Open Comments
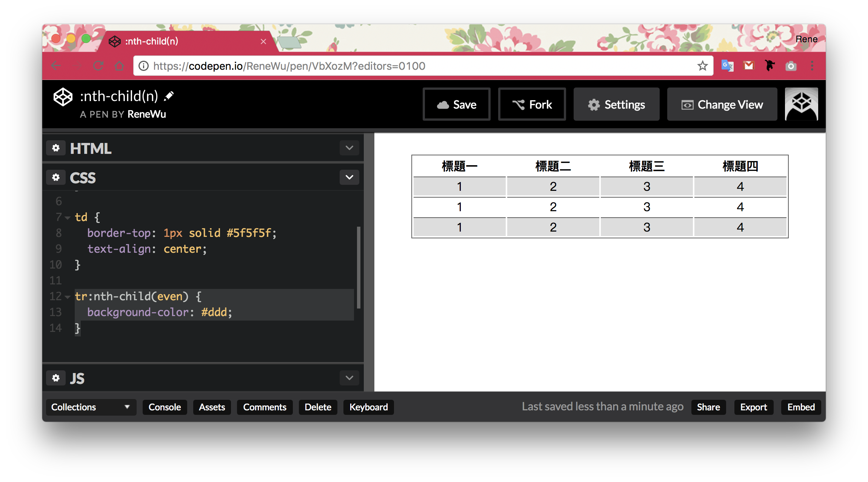Viewport: 868px width, 482px height. (x=265, y=407)
